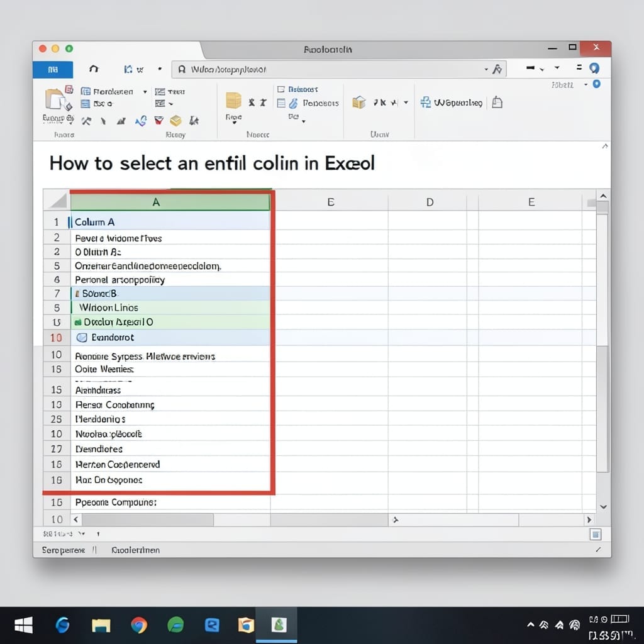Select the cell reading Perionel arsonppoiicy
Viewport: 644px width, 644px height.
tap(170, 280)
